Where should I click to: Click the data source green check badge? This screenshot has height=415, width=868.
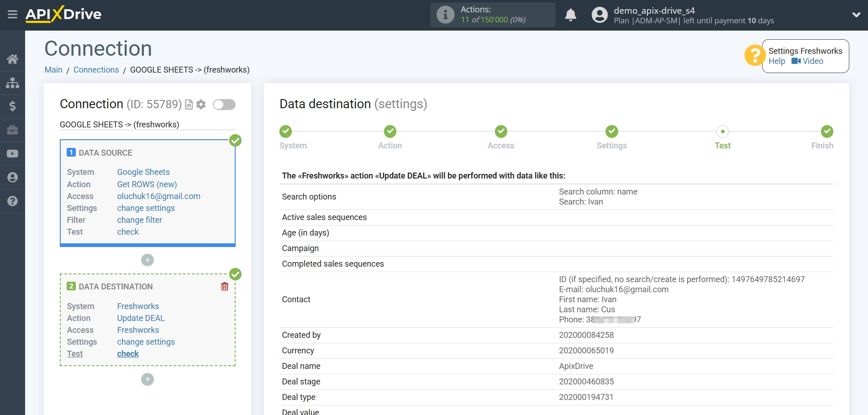point(235,140)
